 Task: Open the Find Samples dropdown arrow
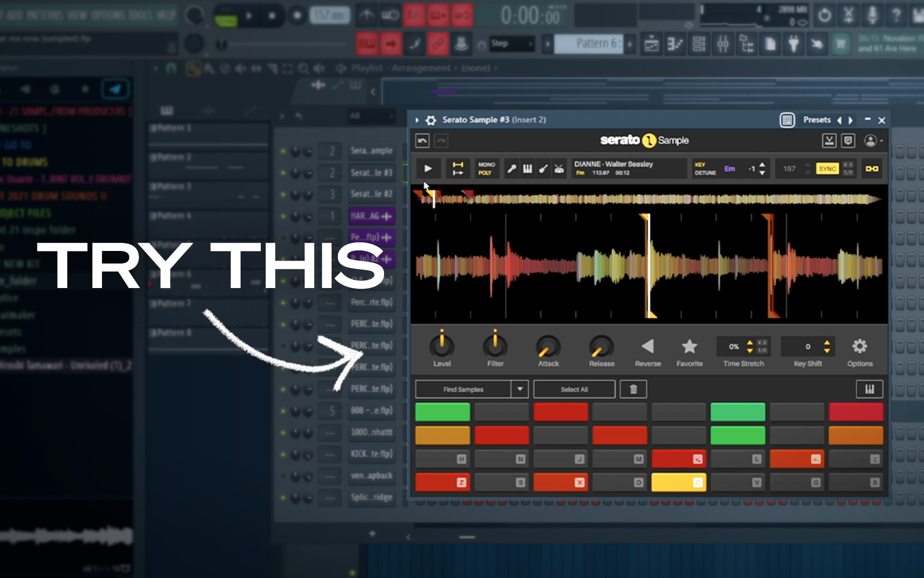pyautogui.click(x=520, y=389)
